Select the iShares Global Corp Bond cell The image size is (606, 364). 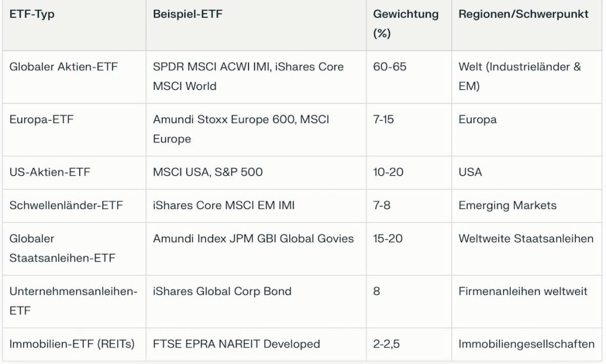pos(222,291)
